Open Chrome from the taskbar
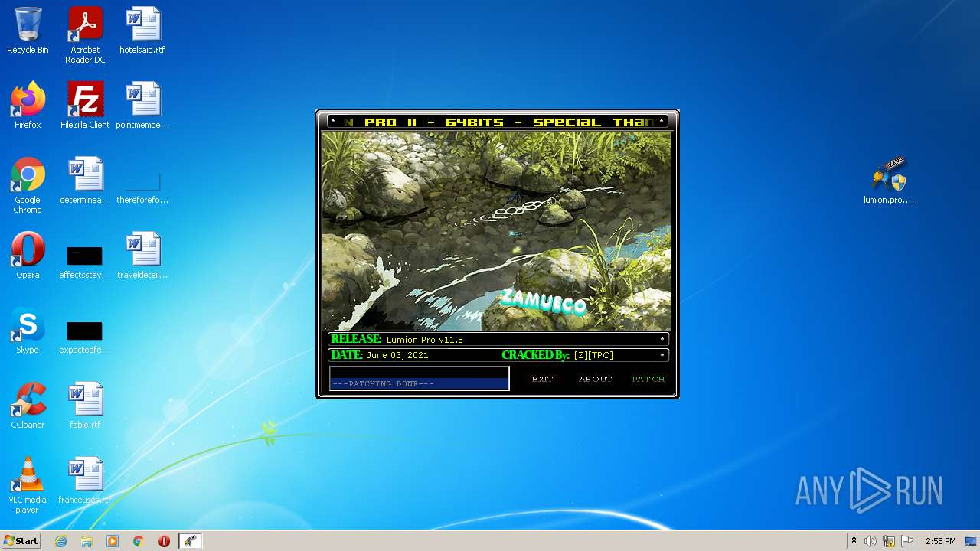 [139, 541]
